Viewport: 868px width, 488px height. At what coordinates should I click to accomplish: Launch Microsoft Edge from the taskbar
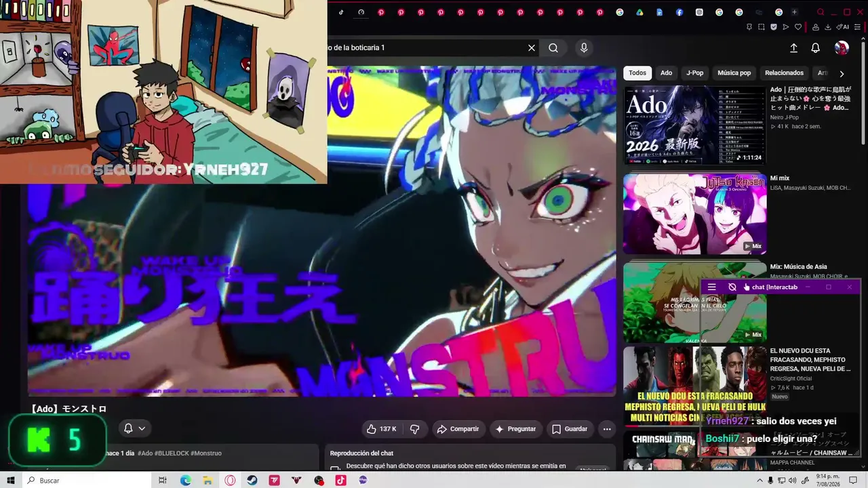[x=186, y=481]
